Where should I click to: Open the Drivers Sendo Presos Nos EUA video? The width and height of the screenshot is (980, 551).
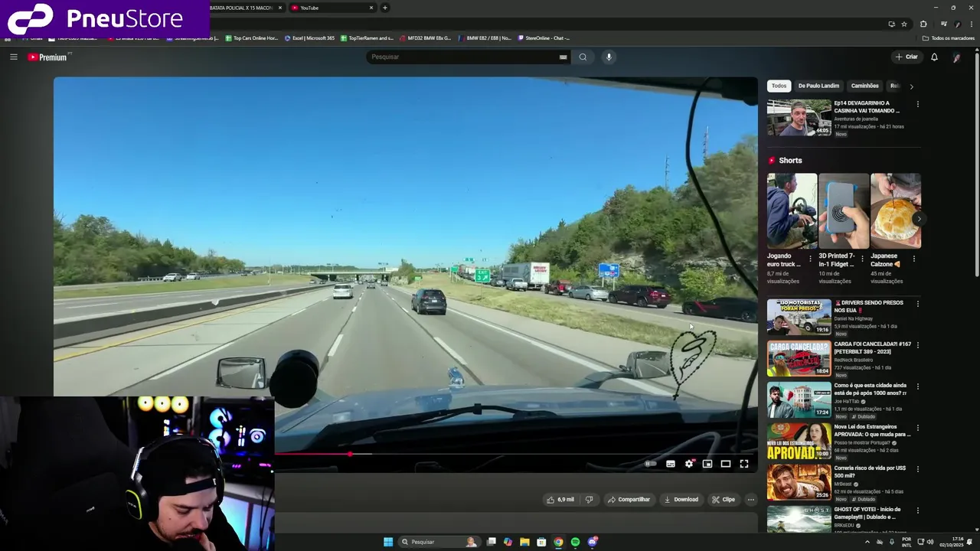pyautogui.click(x=799, y=317)
